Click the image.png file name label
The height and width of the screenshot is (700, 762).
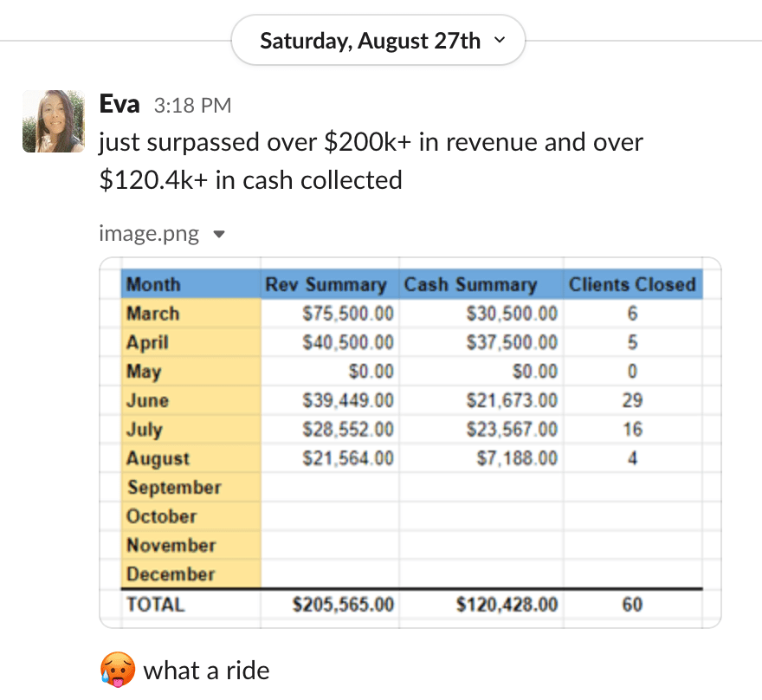tap(149, 233)
